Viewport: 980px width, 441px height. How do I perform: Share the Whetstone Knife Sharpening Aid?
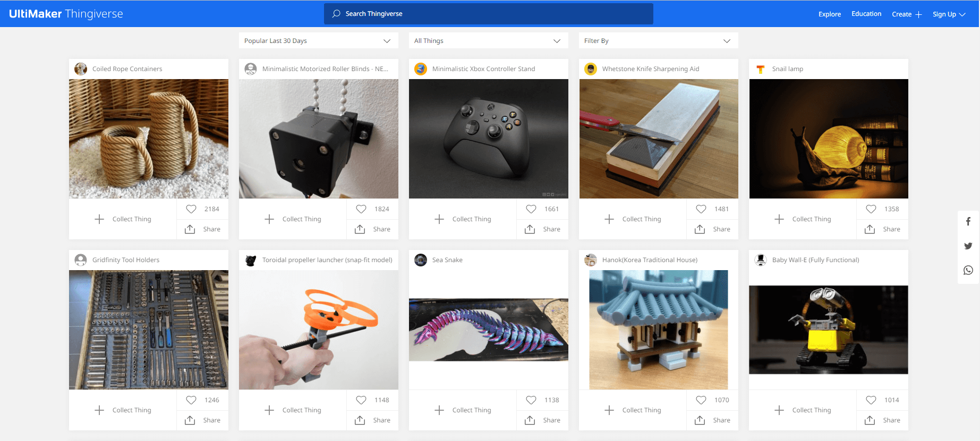point(712,229)
